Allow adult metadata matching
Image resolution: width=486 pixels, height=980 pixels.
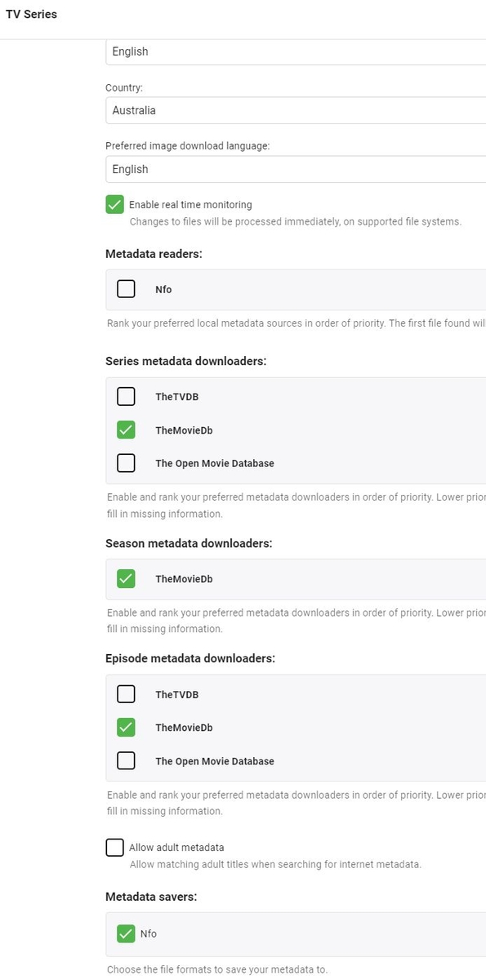click(x=114, y=847)
